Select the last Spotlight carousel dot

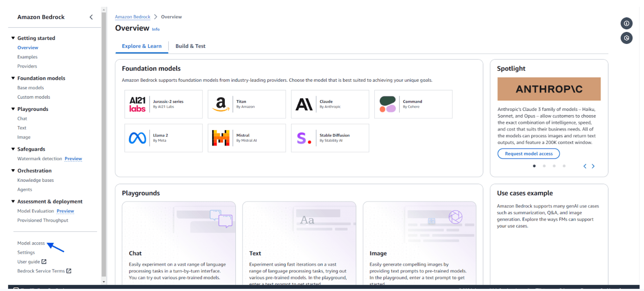(x=564, y=166)
